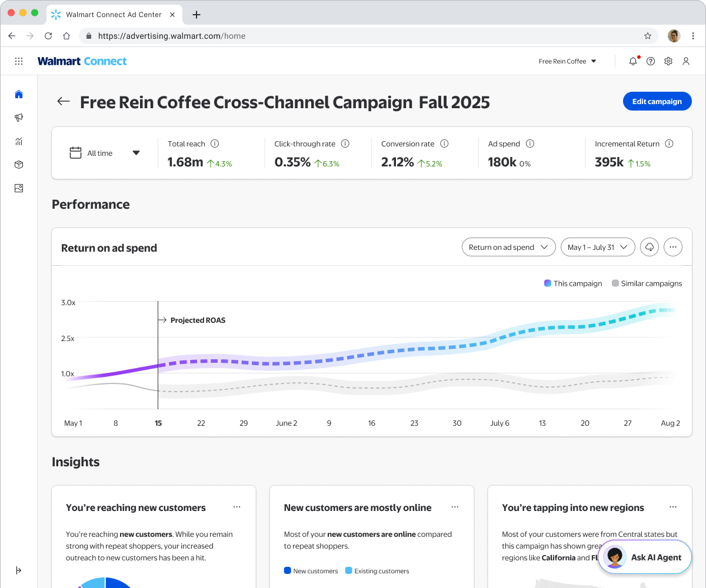706x588 pixels.
Task: Open the May 1 – July 31 dropdown
Action: (598, 247)
